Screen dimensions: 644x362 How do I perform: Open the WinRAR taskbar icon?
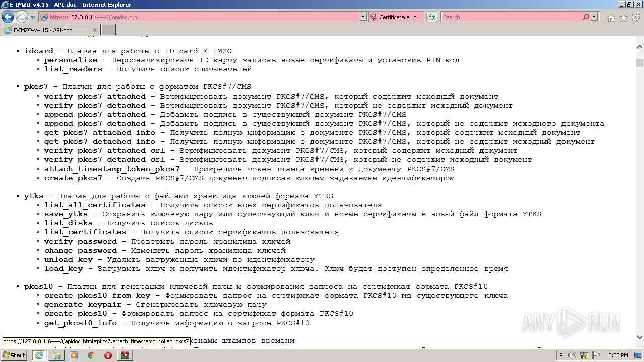[125, 355]
